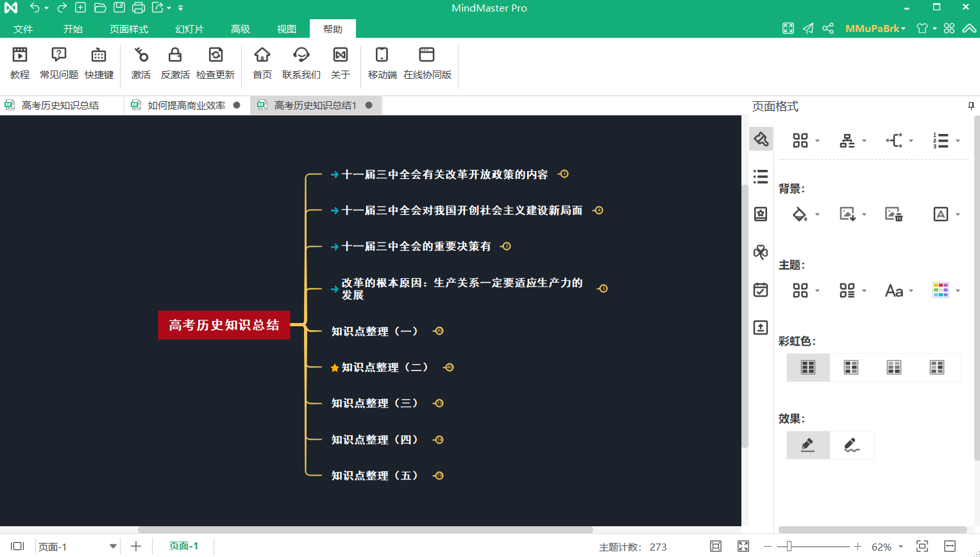Click fullscreen icon in status bar
The width and height of the screenshot is (980, 557).
[x=743, y=546]
